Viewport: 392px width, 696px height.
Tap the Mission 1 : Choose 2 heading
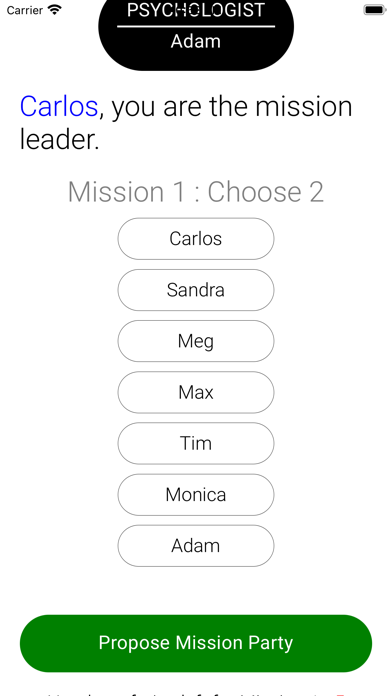pos(196,192)
